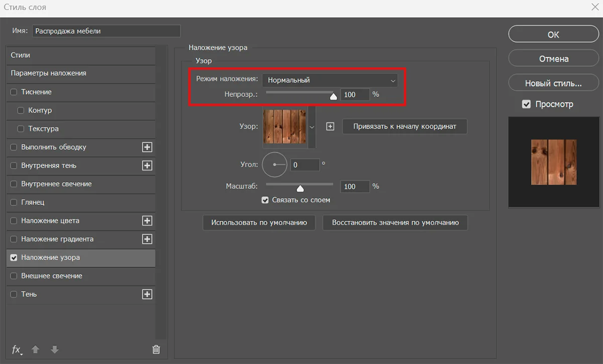This screenshot has width=603, height=364.
Task: Select the Выполнить обводку effect row
Action: [x=81, y=147]
